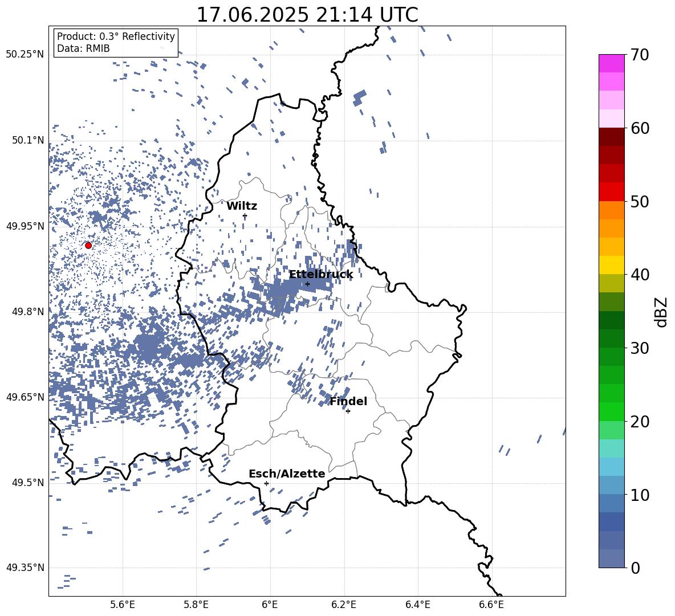Click the dark green colorbar segment near 30
This screenshot has height=616, width=675.
click(611, 338)
